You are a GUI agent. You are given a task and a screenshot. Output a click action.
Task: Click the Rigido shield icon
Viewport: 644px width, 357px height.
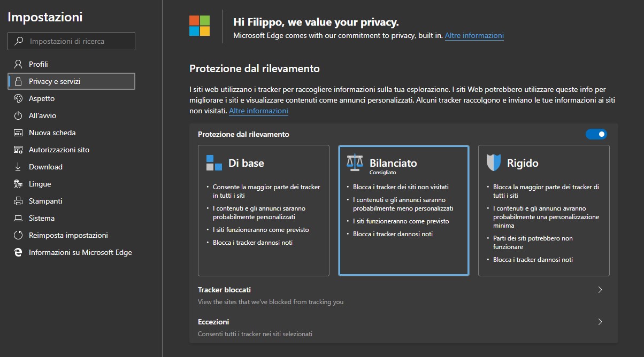pos(493,162)
